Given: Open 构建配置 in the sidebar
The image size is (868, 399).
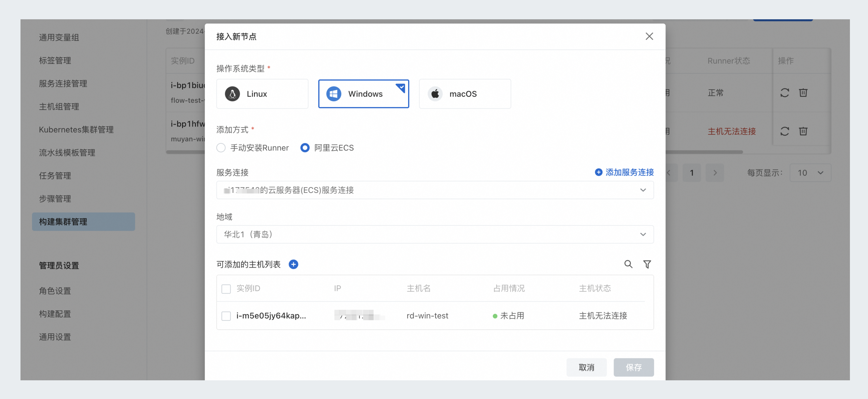Looking at the screenshot, I should (x=55, y=314).
